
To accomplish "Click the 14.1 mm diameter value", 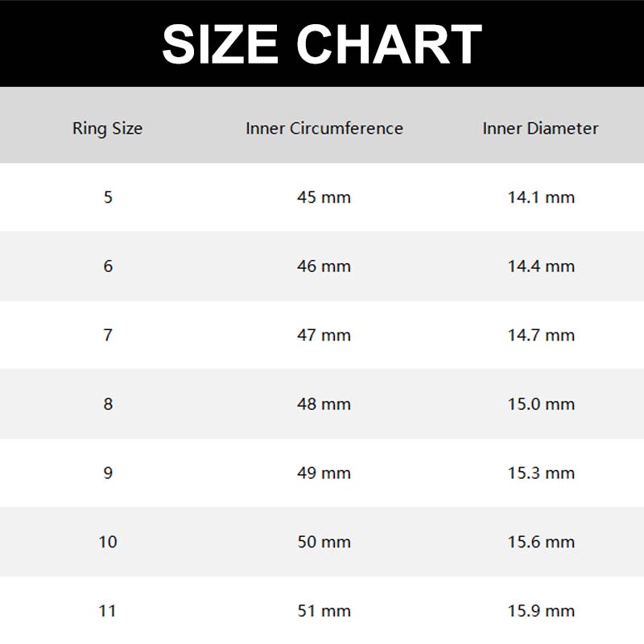I will click(541, 197).
